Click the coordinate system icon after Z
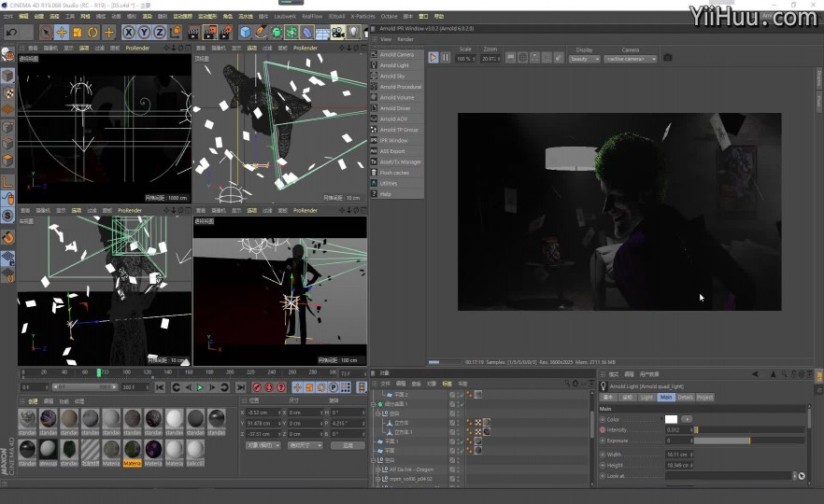 click(176, 33)
